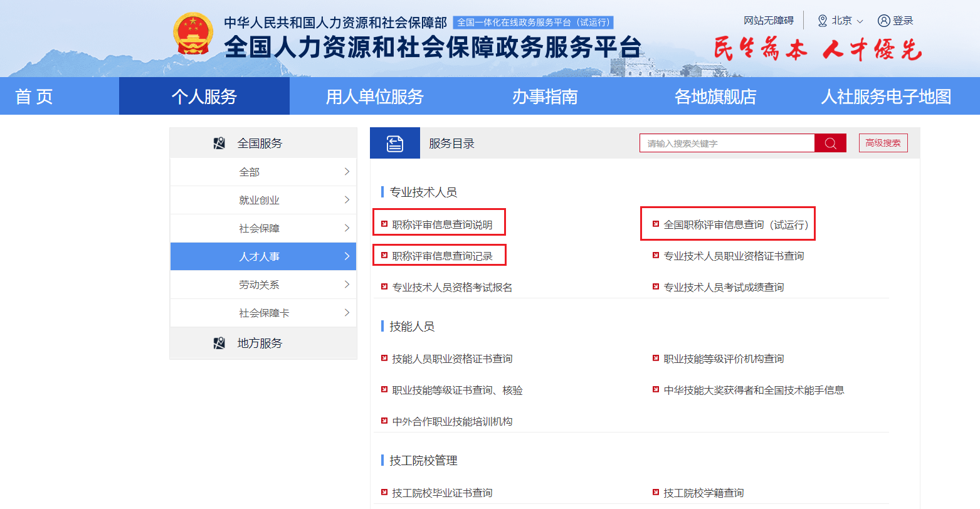Expand the 人才人事 category chevron
Viewport: 980px width, 509px height.
[x=347, y=256]
